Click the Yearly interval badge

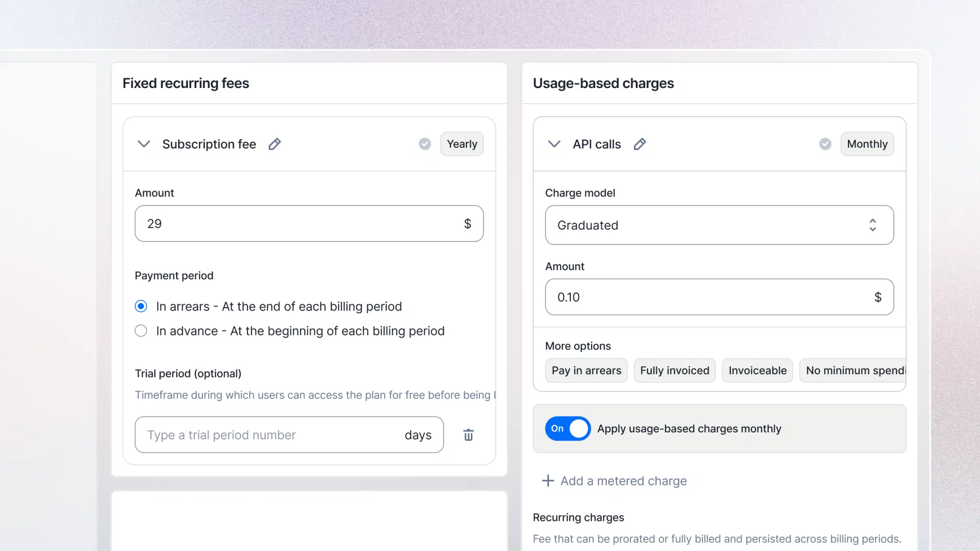(x=462, y=144)
